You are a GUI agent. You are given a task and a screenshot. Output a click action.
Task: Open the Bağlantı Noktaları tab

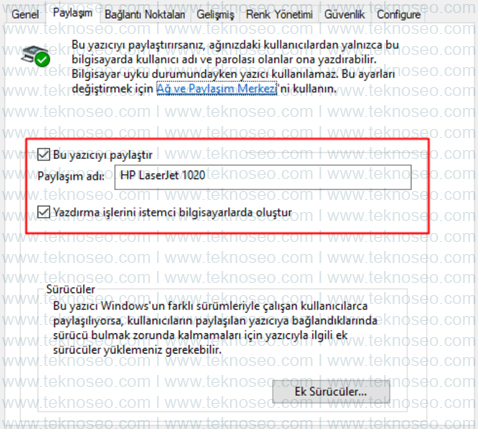pos(145,14)
